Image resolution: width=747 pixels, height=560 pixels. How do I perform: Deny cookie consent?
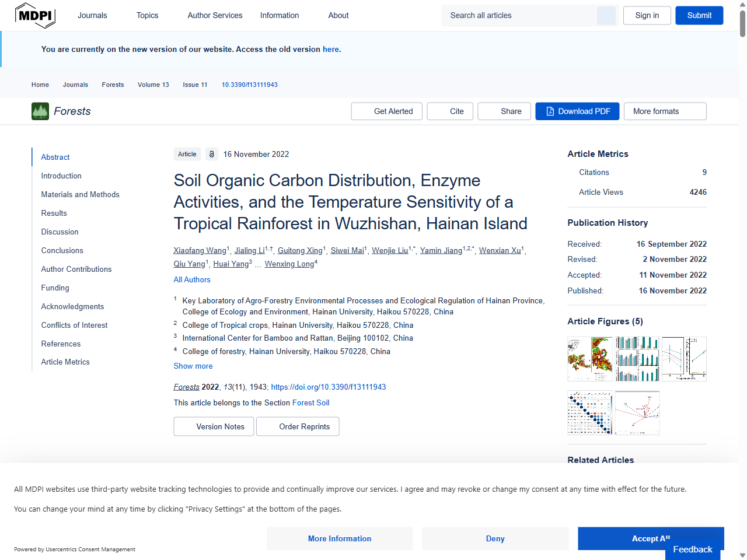tap(495, 538)
